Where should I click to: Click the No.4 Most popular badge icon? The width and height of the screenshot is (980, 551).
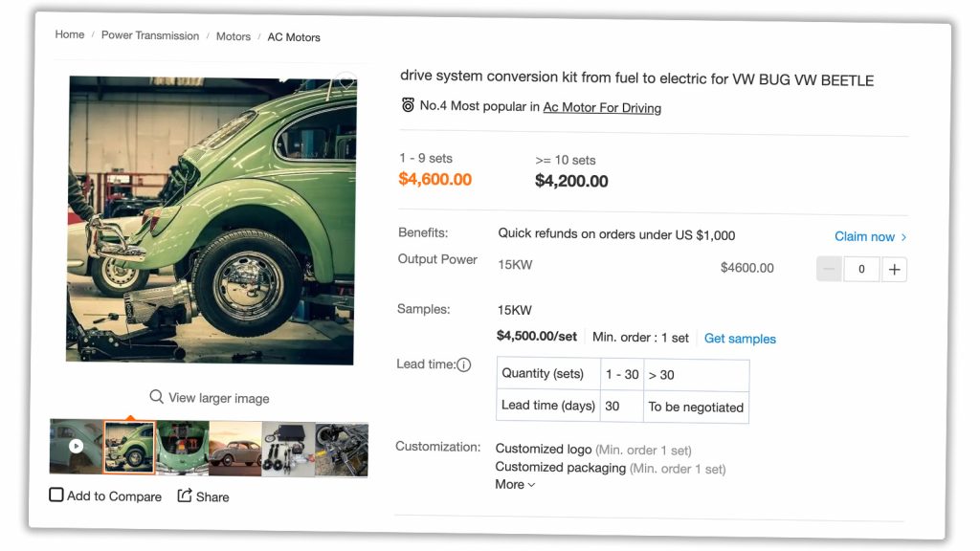click(408, 105)
